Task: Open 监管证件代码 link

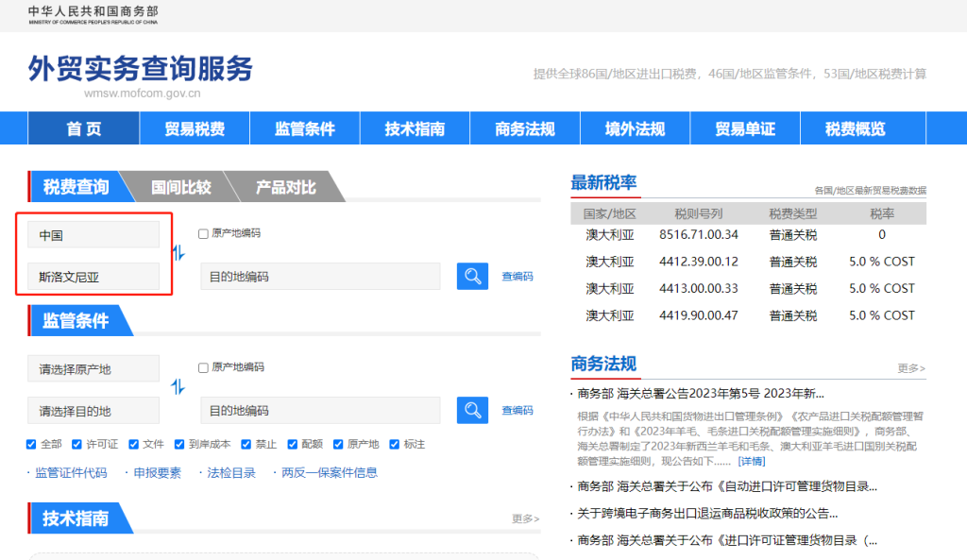Action: click(71, 473)
